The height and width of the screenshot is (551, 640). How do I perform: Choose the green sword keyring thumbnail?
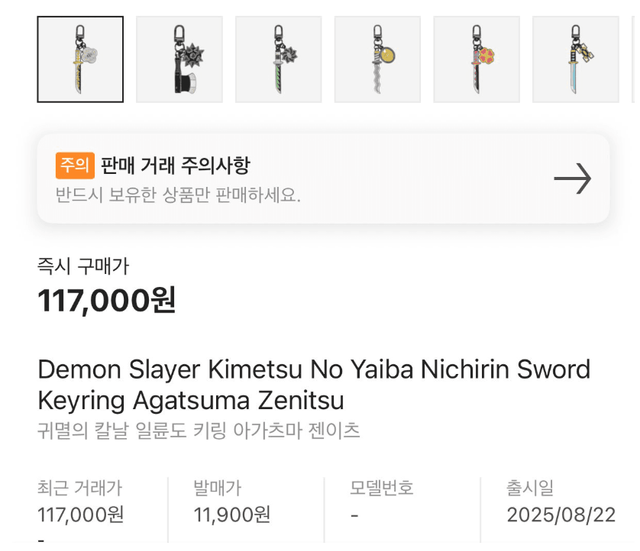[278, 59]
